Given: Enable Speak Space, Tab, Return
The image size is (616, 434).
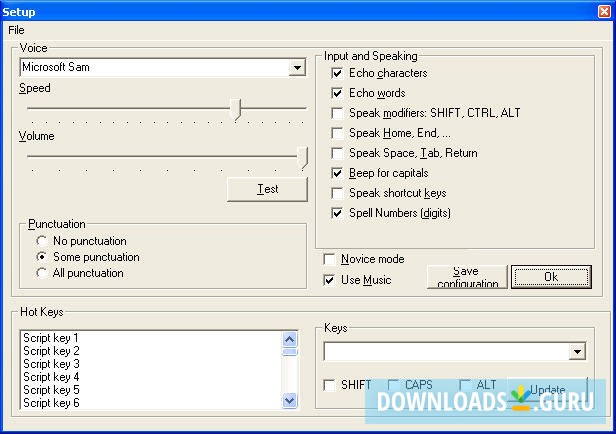Looking at the screenshot, I should pos(337,153).
